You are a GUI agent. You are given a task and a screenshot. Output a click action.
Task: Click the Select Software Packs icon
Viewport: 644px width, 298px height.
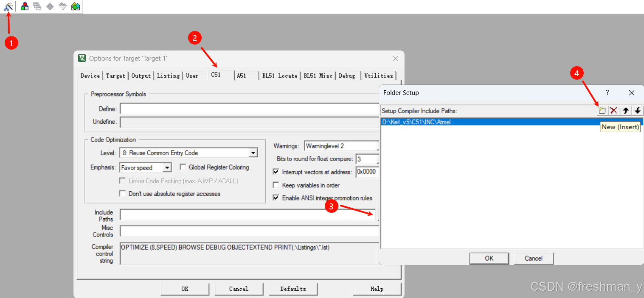click(x=63, y=6)
